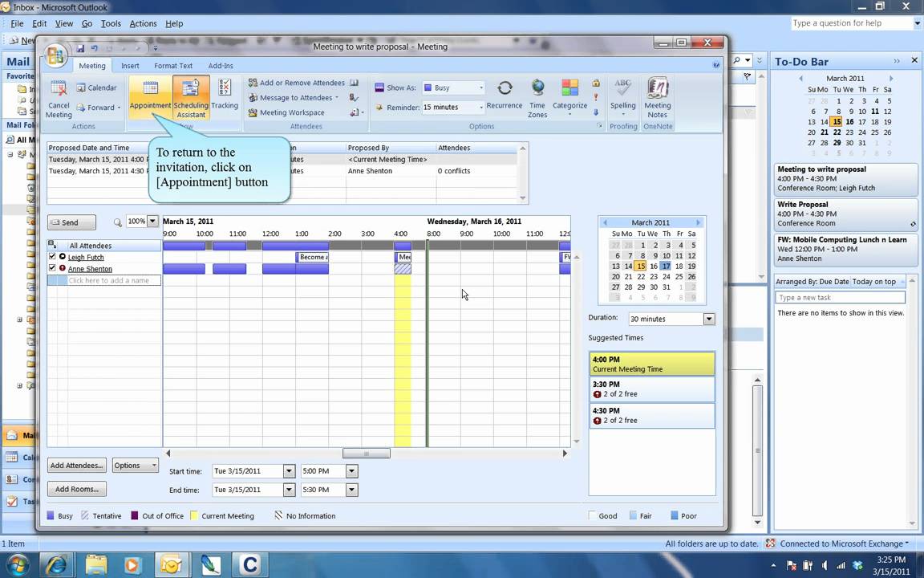The width and height of the screenshot is (924, 578).
Task: Click the horizontal scrollbar thumb in the schedule grid
Action: [x=367, y=454]
